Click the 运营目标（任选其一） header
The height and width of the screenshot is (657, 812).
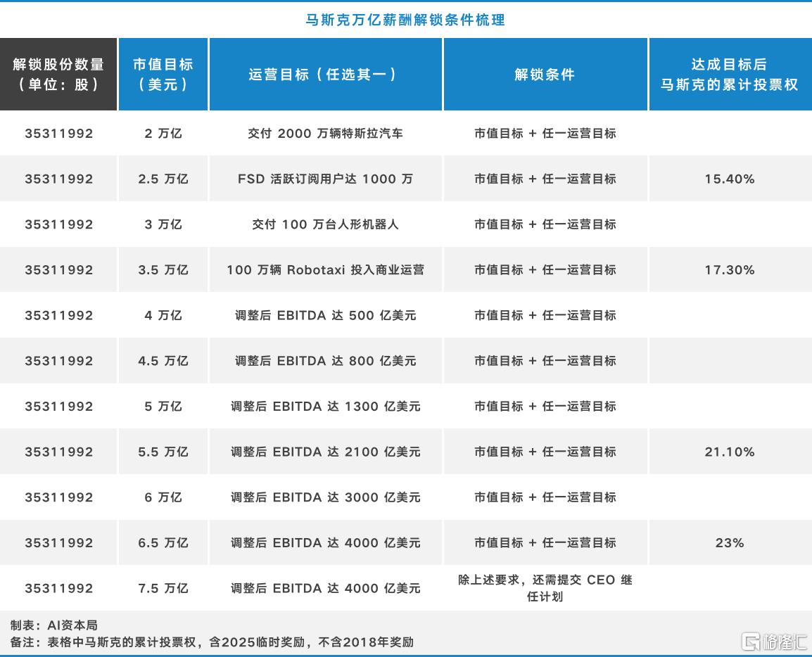[x=326, y=74]
